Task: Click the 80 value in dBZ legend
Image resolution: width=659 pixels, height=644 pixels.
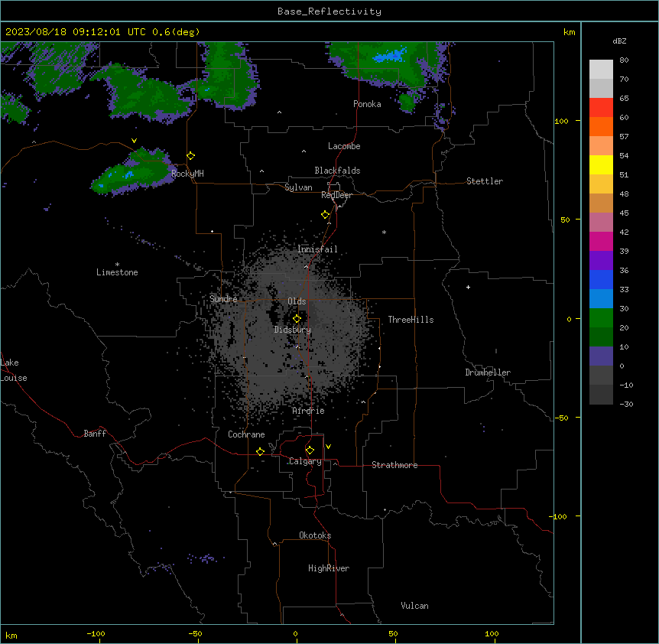Action: (624, 60)
